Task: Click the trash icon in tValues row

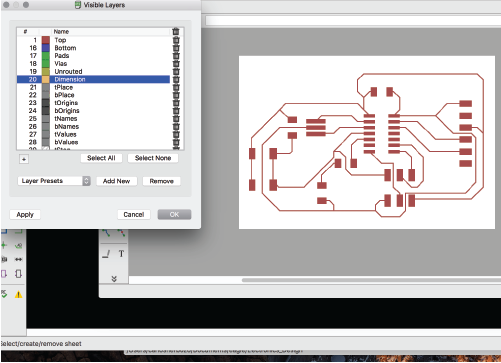Action: [x=176, y=134]
